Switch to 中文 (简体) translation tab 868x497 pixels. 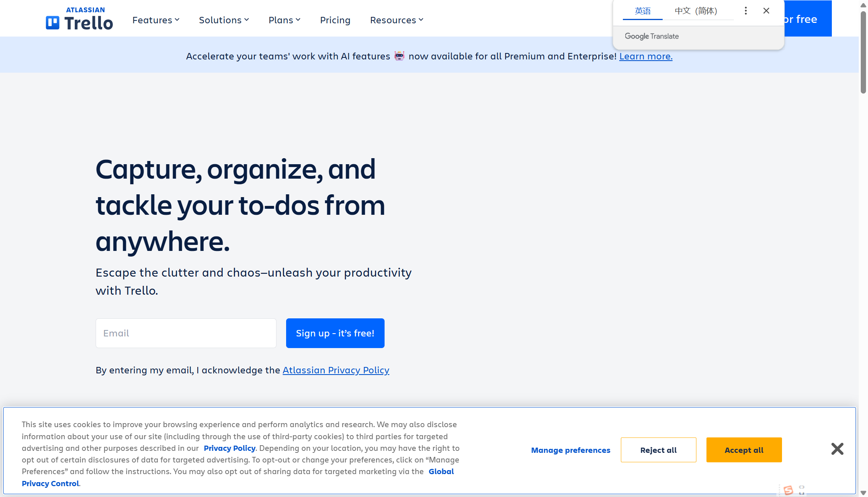click(696, 11)
